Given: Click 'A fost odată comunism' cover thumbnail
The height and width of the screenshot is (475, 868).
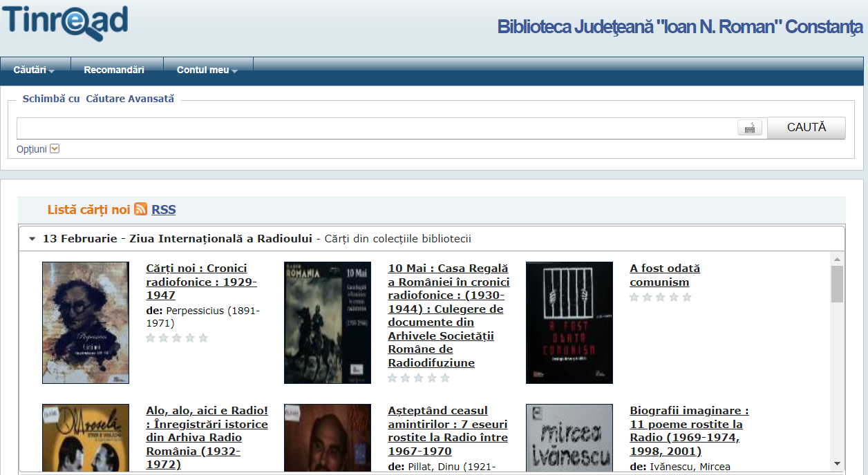Looking at the screenshot, I should click(569, 322).
